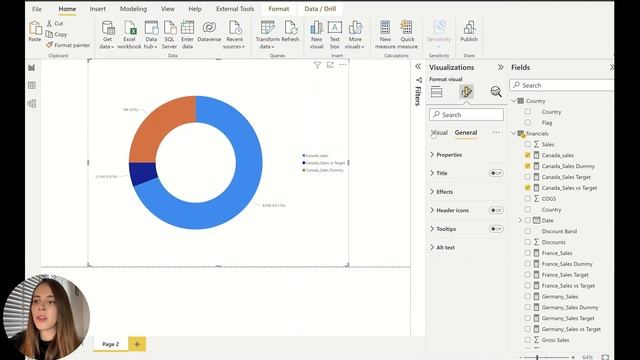The image size is (640, 360).
Task: Switch to the Visual formatting tab
Action: (x=440, y=132)
